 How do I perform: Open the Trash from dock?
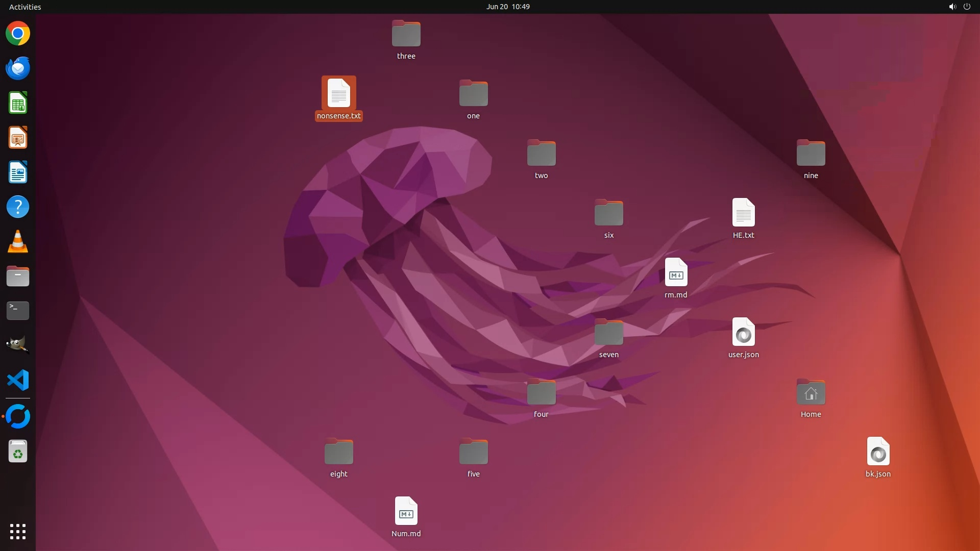[18, 452]
